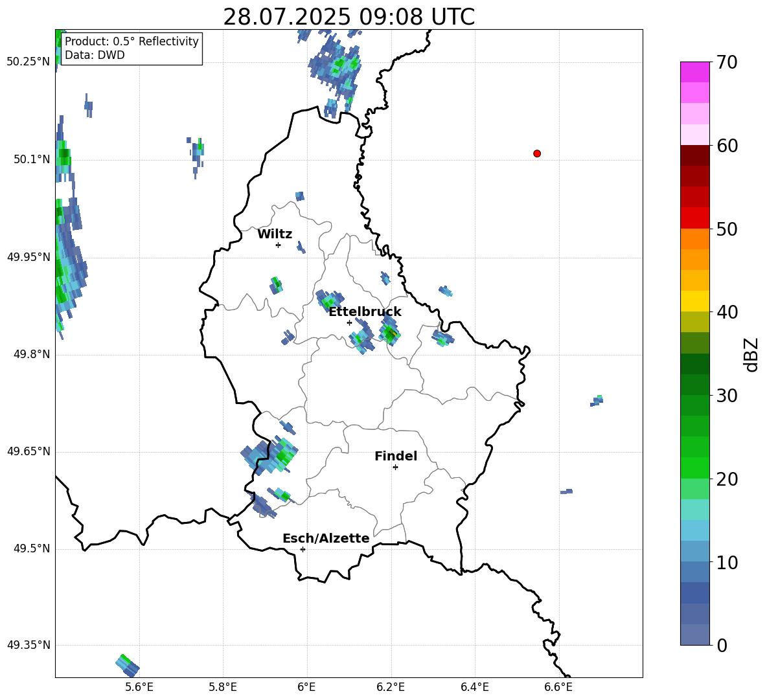Click the 49.35°N latitude tick label
Image resolution: width=767 pixels, height=700 pixels.
point(28,645)
